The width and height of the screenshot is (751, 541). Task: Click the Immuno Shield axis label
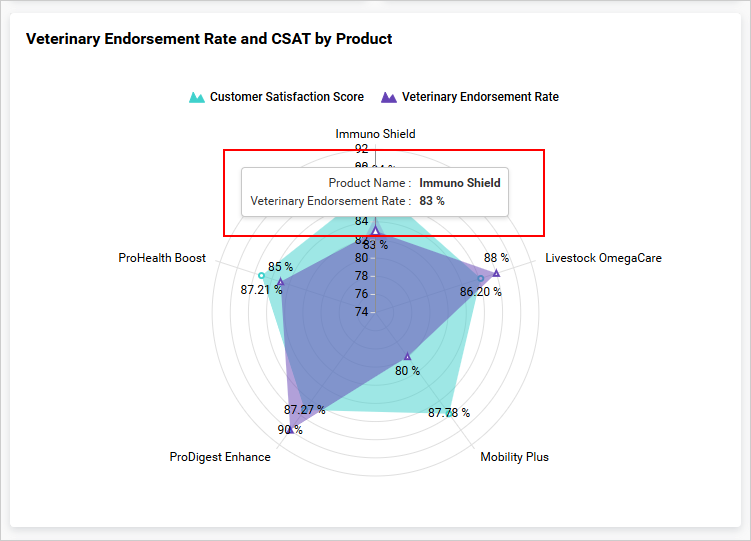click(x=375, y=134)
